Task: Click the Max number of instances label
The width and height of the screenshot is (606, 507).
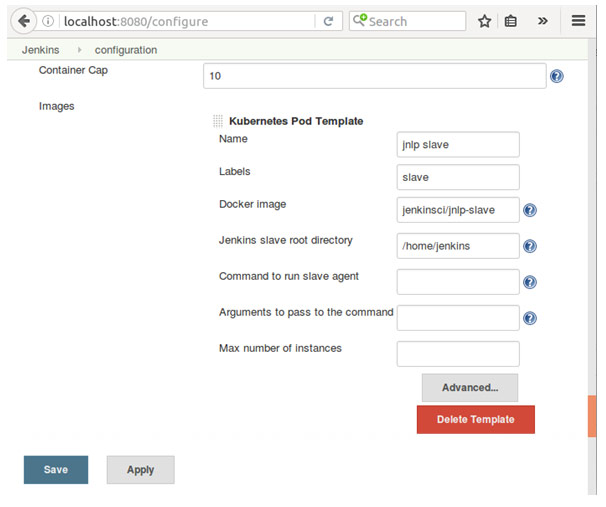Action: pyautogui.click(x=280, y=348)
